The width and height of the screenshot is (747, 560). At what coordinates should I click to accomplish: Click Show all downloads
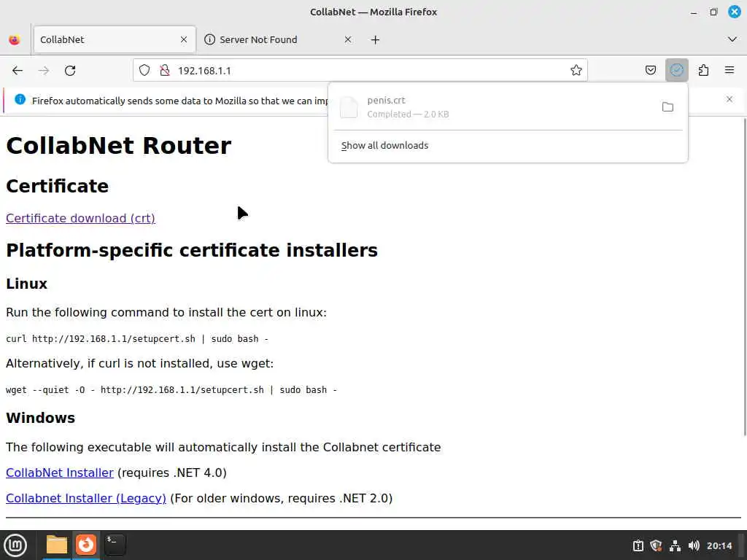pyautogui.click(x=384, y=145)
